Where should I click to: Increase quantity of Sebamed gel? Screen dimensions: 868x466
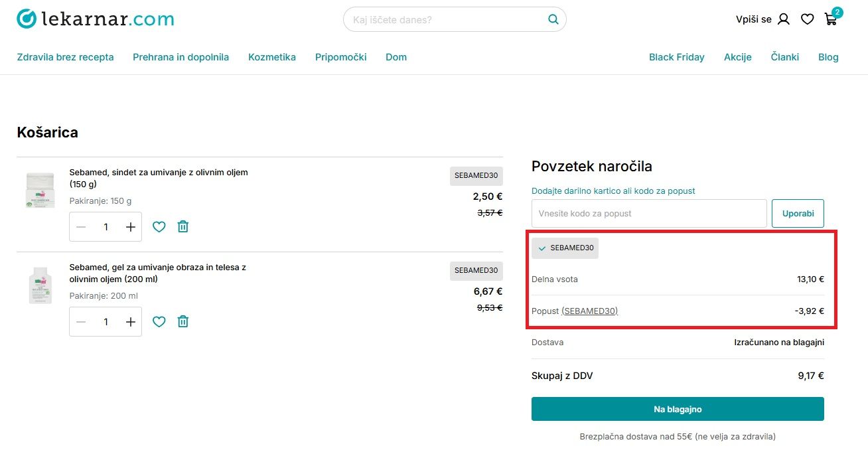[x=131, y=322]
